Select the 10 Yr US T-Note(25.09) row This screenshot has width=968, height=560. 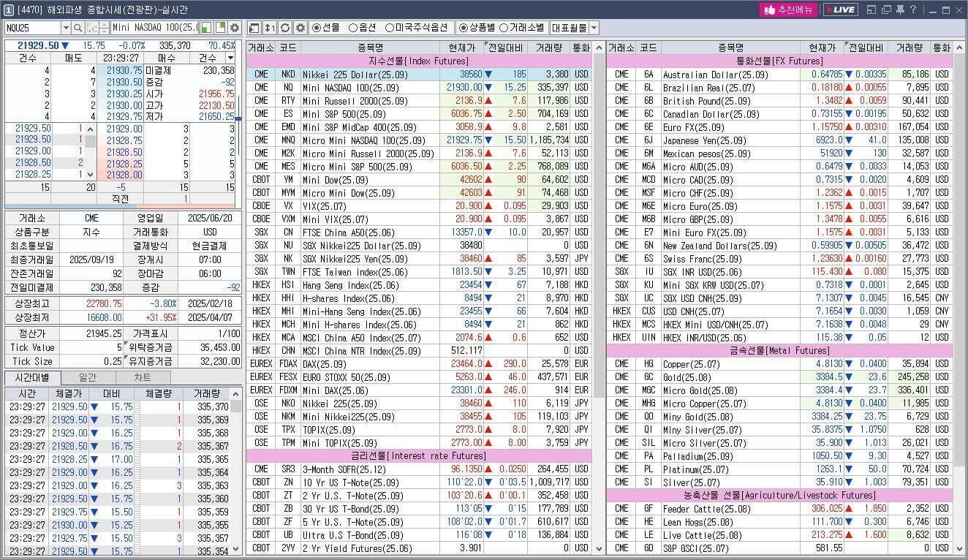pyautogui.click(x=419, y=482)
